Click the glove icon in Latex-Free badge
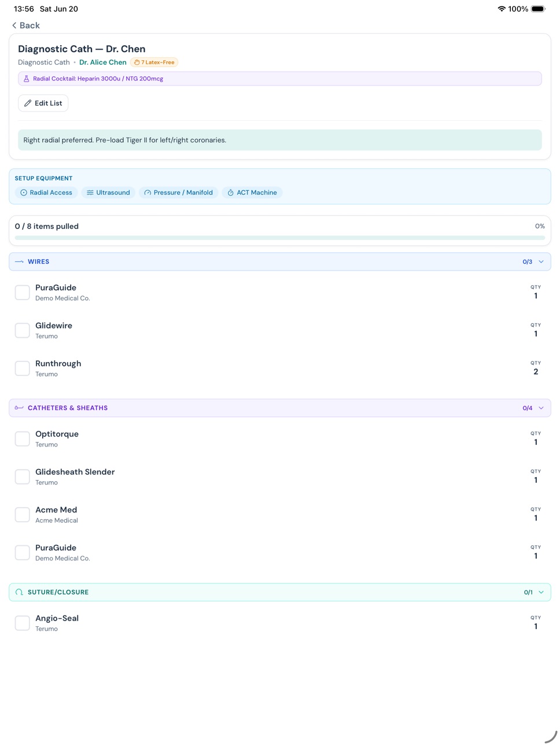560x746 pixels. click(137, 62)
